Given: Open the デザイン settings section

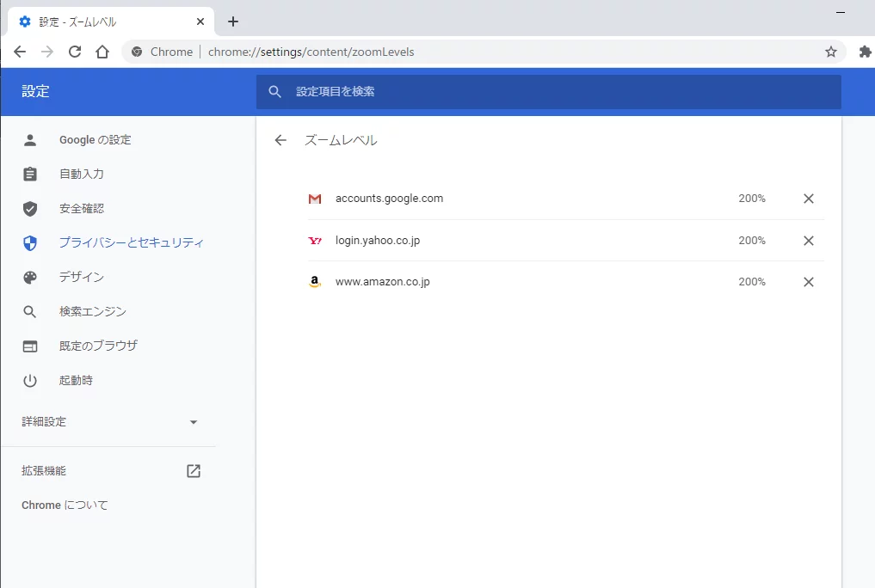Looking at the screenshot, I should (81, 277).
